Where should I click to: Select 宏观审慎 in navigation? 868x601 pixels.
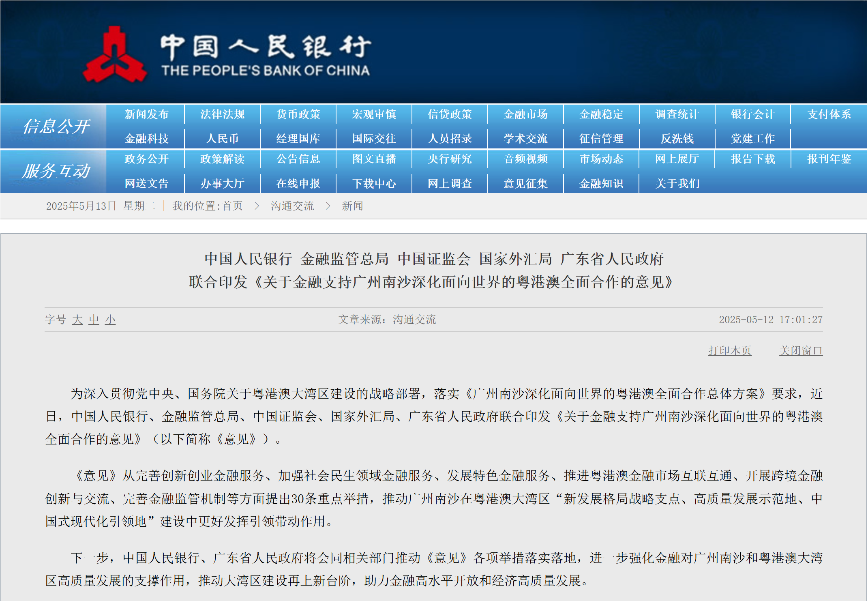point(374,114)
